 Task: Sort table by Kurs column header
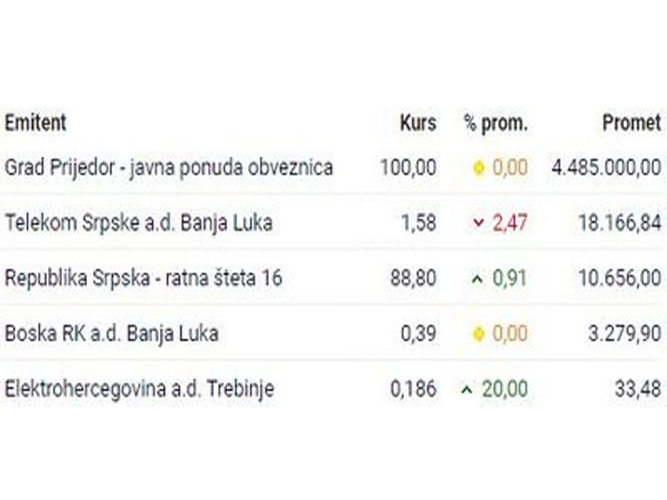coord(417,123)
